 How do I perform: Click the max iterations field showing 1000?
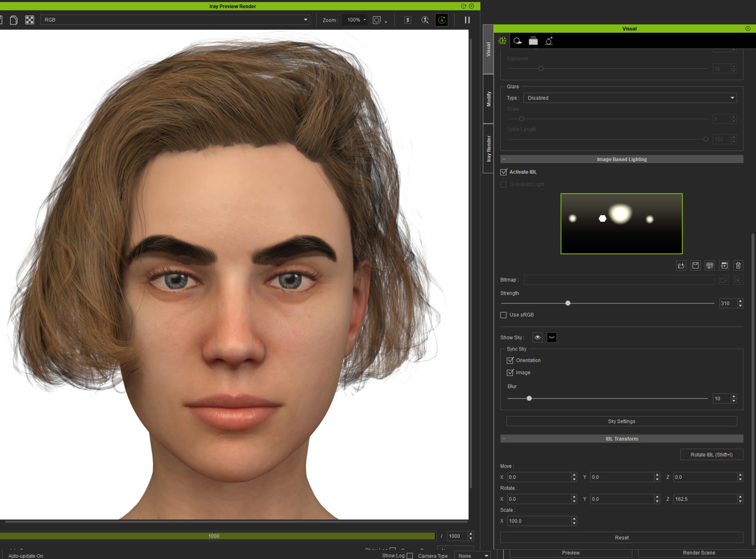pyautogui.click(x=457, y=536)
